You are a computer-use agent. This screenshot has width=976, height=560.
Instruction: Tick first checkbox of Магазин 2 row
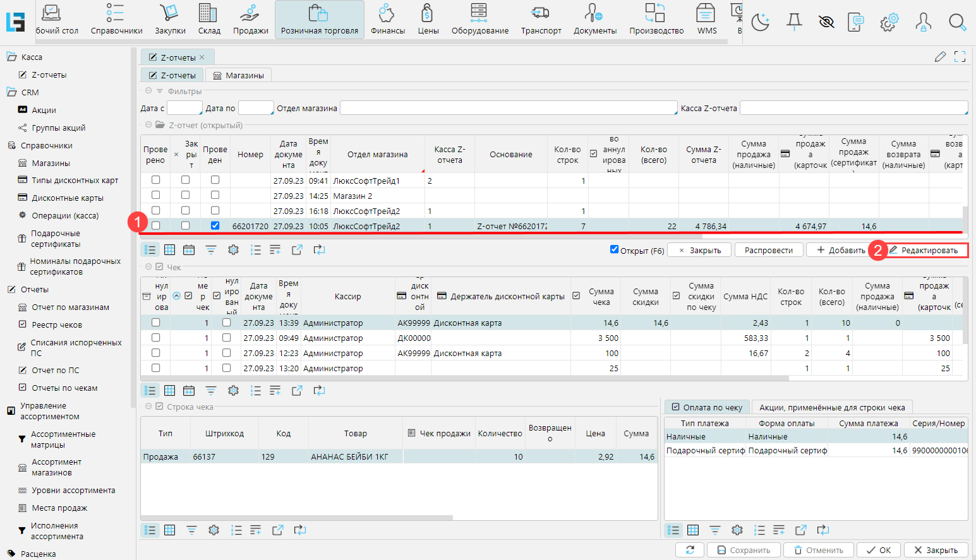tap(155, 195)
